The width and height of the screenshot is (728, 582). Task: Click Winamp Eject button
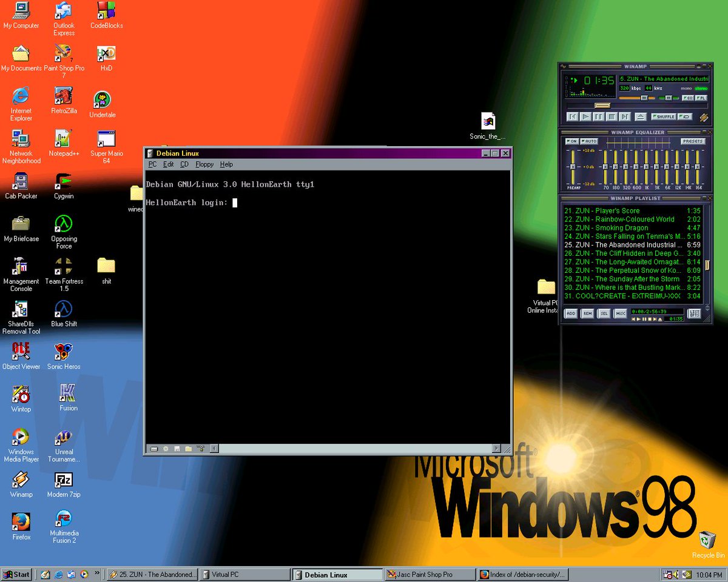tap(641, 116)
